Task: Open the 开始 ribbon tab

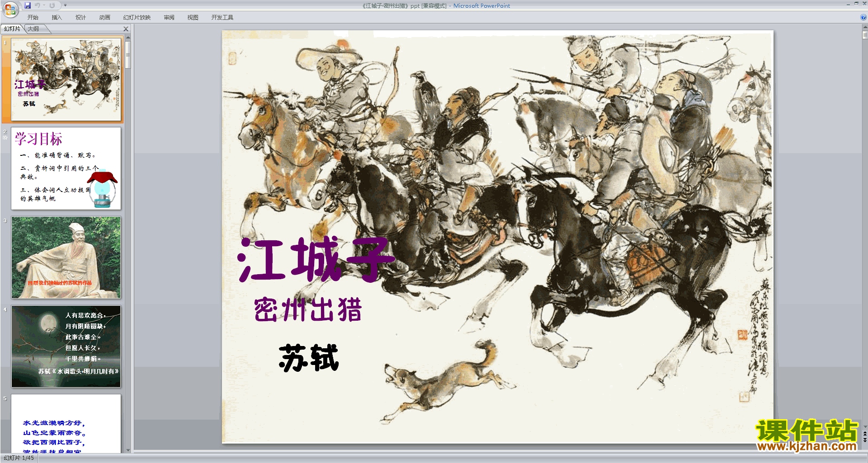Action: [33, 18]
